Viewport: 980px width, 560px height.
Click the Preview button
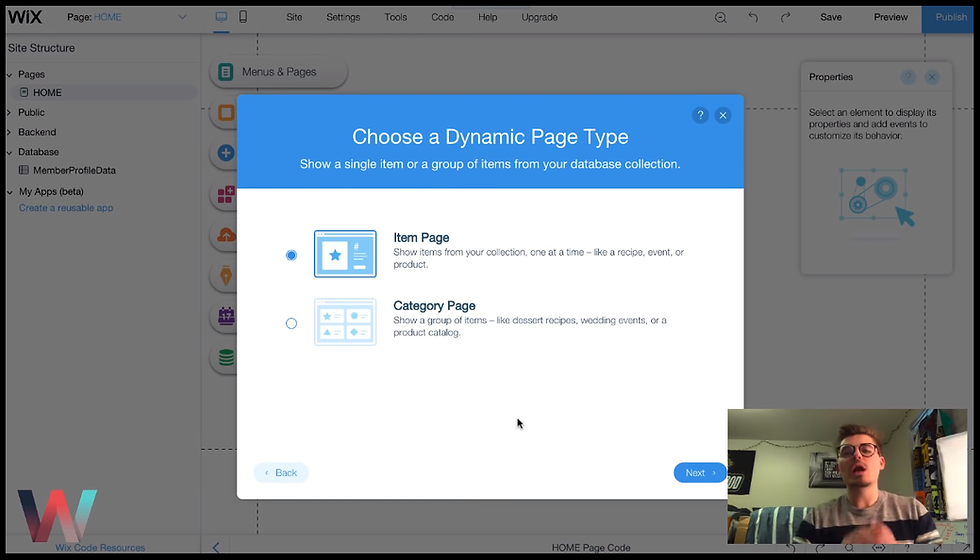click(x=891, y=17)
